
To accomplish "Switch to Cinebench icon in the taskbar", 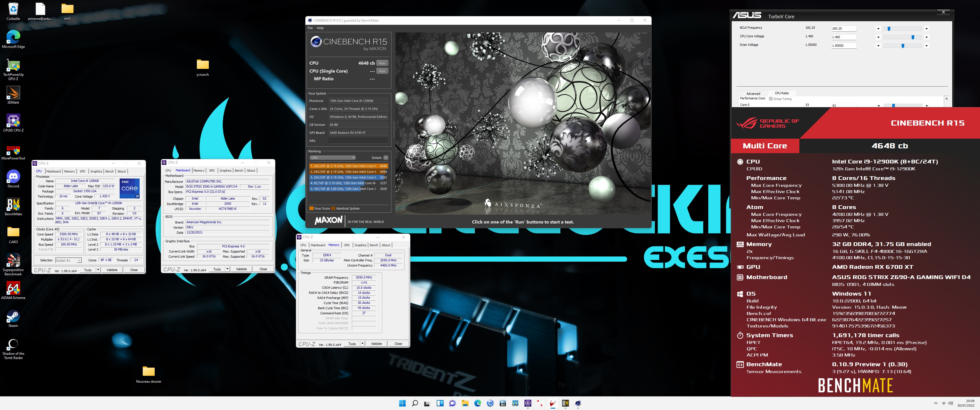I will [x=578, y=403].
